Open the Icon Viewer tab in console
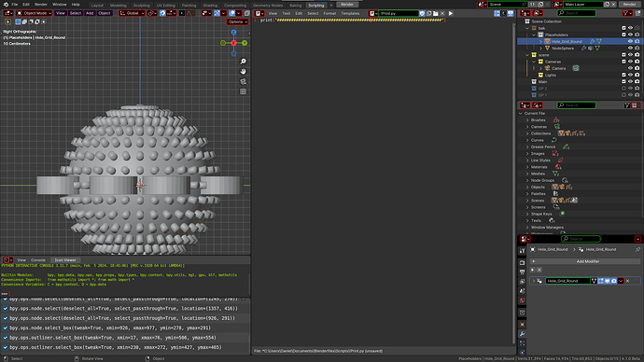This screenshot has width=644, height=362. [65, 259]
